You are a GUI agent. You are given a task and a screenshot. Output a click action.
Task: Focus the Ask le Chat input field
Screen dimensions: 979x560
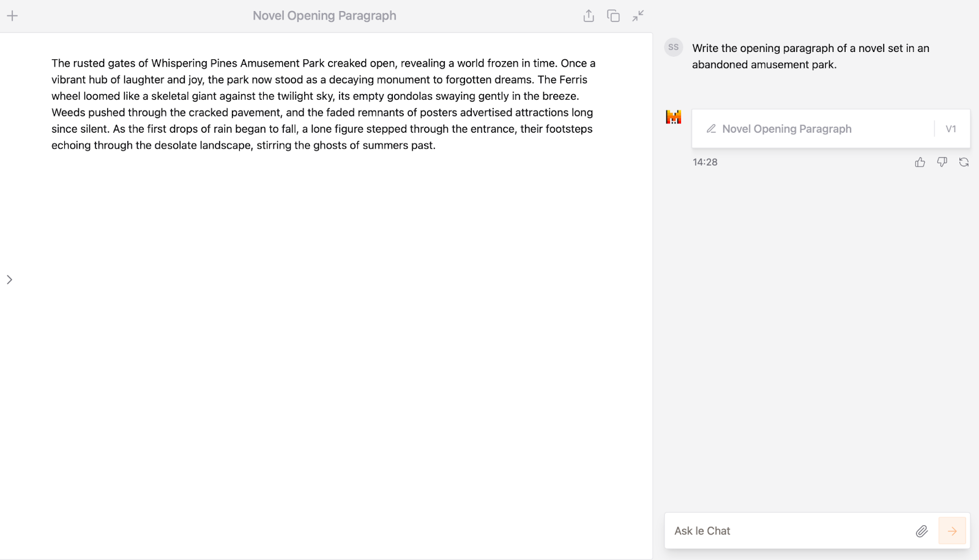(x=789, y=531)
